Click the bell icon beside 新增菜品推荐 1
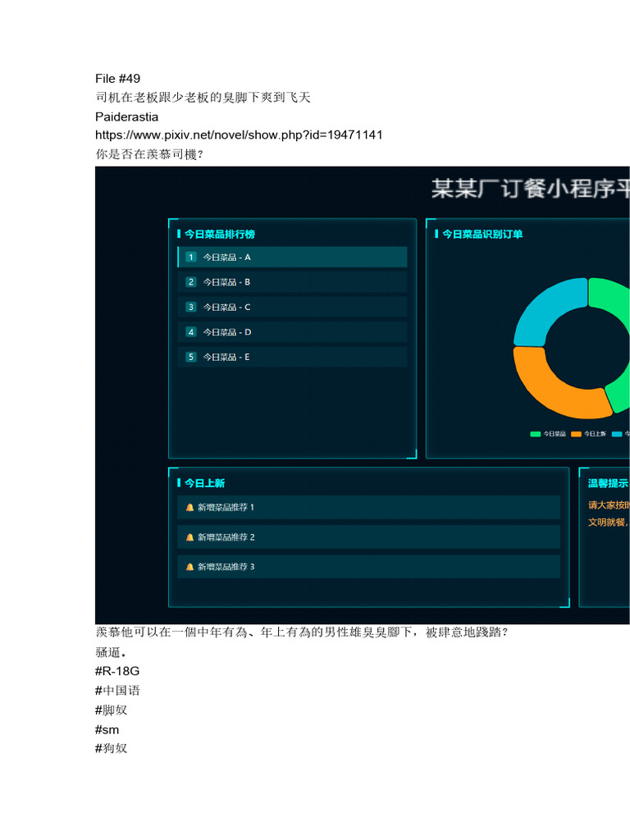This screenshot has height=840, width=630. click(189, 507)
